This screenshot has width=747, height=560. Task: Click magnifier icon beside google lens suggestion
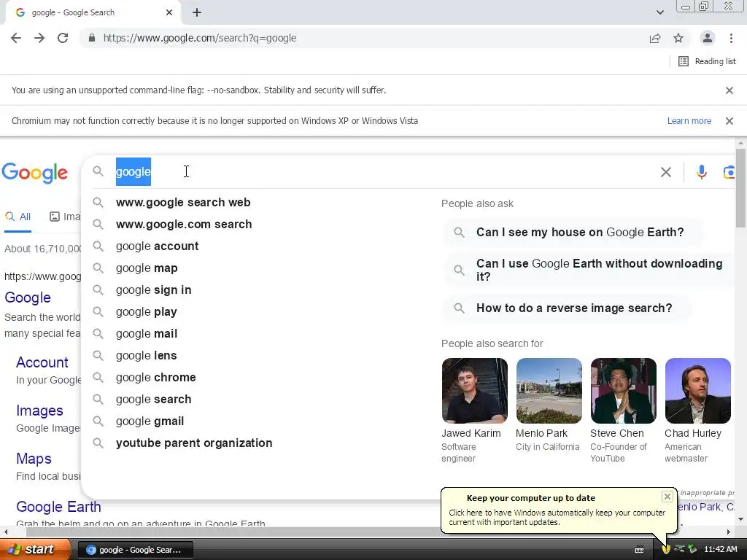point(98,356)
